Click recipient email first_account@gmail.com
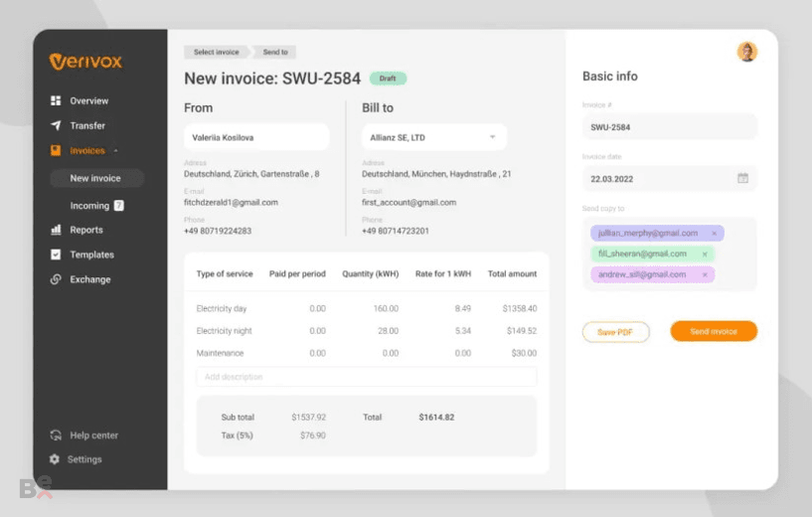 [409, 202]
